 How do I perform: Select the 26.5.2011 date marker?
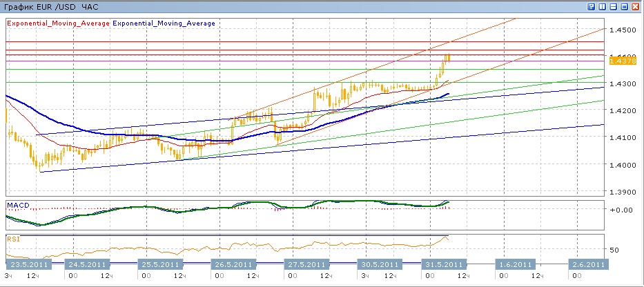[233, 264]
